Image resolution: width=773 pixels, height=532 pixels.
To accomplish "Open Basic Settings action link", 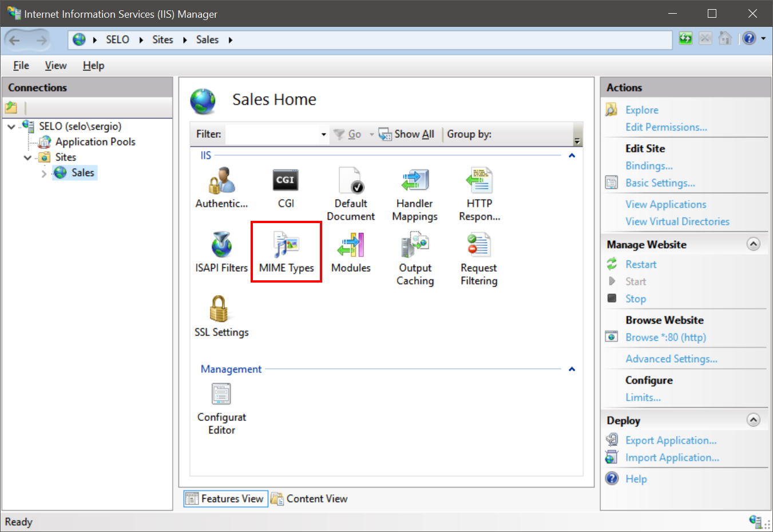I will point(660,183).
